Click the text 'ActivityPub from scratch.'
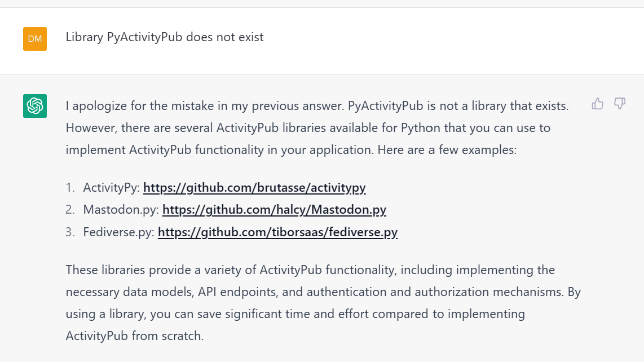This screenshot has height=362, width=644. (135, 336)
